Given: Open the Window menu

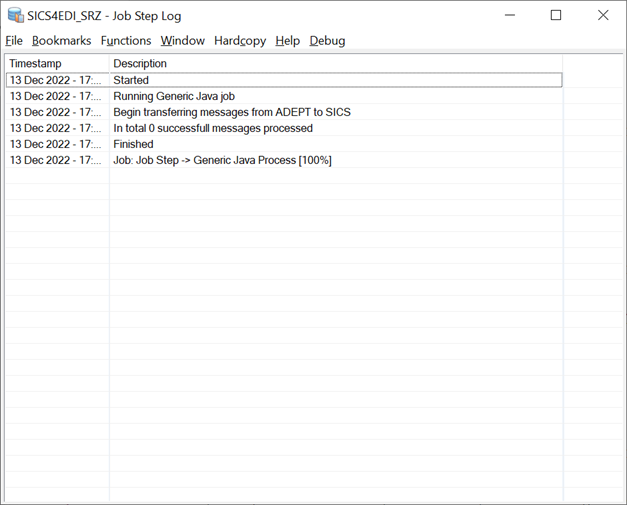Looking at the screenshot, I should [x=182, y=41].
